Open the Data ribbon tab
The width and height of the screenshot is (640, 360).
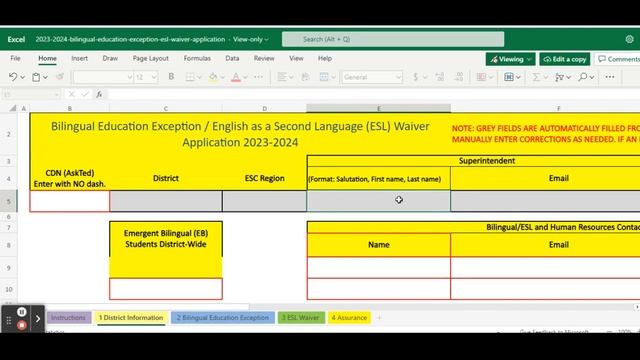[x=232, y=58]
